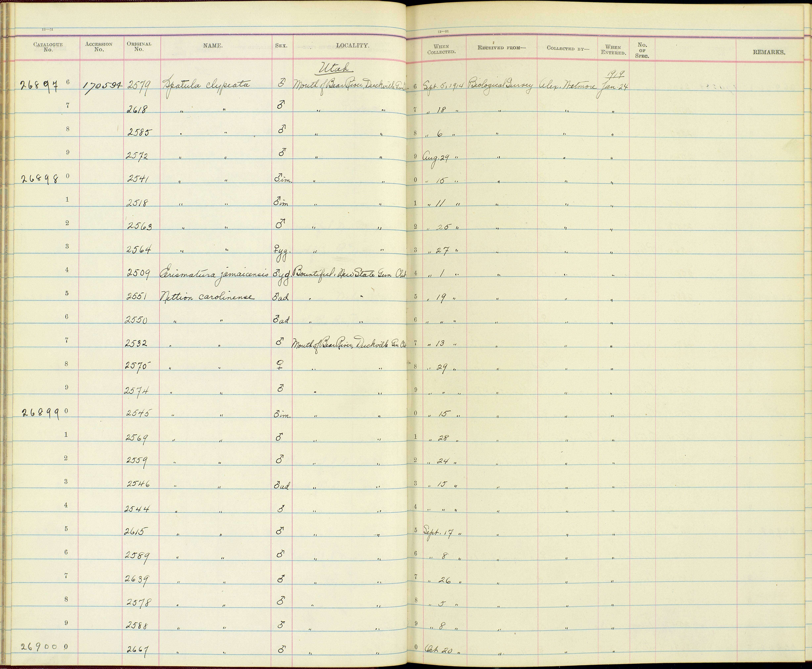Screen dimensions: 812x669
Task: Select catalogue number 26899
Action: 41,412
